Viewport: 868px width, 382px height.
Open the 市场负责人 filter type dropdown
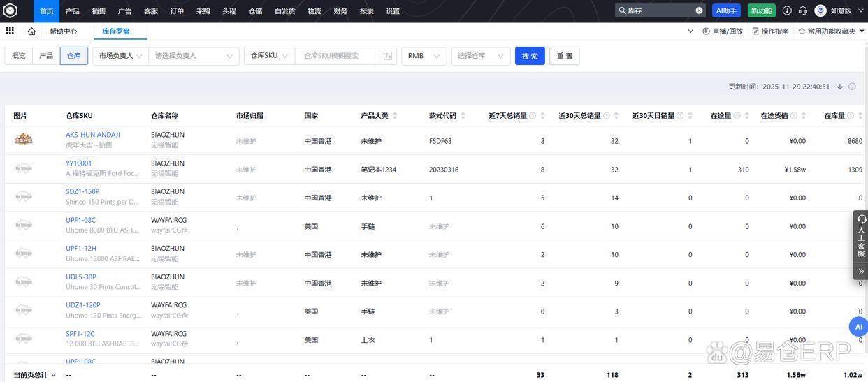click(x=120, y=56)
